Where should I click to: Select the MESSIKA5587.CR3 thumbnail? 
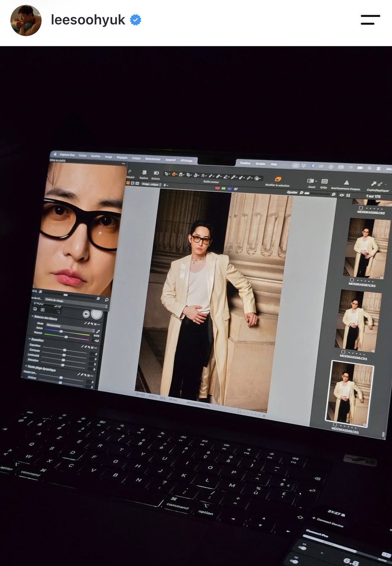[367, 248]
